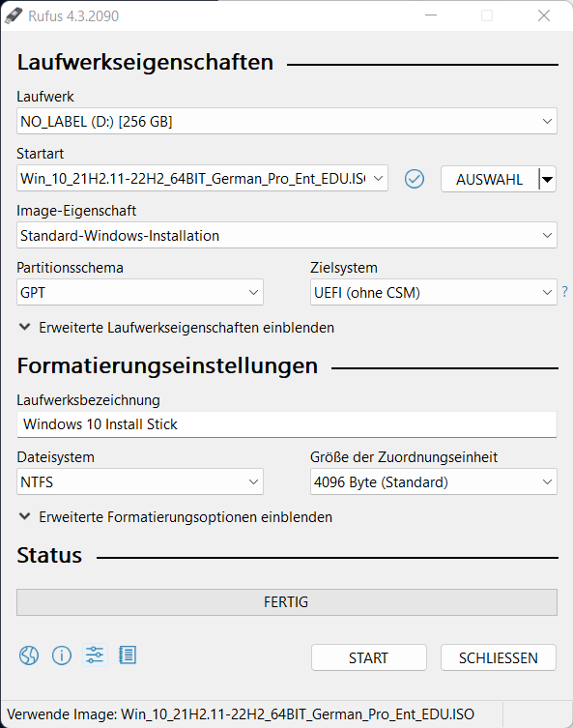This screenshot has width=573, height=728.
Task: Open the log viewer icon
Action: click(x=128, y=655)
